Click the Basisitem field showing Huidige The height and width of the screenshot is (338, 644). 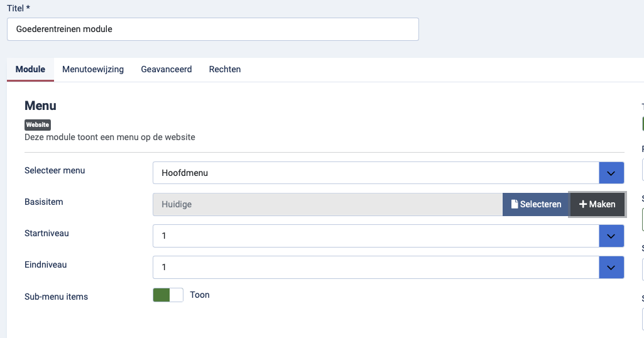(x=327, y=204)
